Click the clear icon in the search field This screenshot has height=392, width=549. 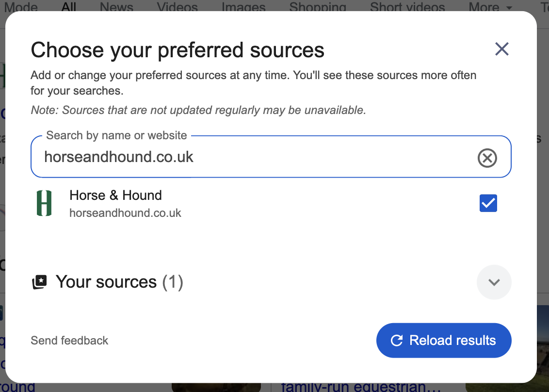(x=487, y=157)
